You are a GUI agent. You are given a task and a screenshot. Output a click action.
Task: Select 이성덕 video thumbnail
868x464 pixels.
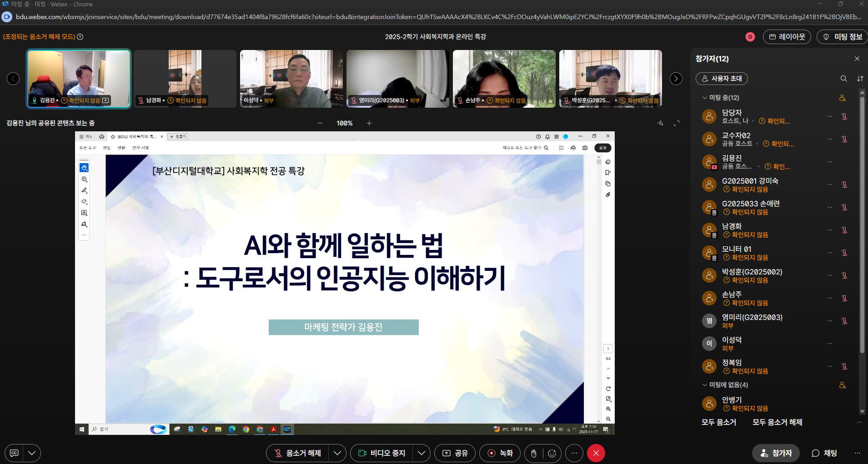(x=291, y=79)
